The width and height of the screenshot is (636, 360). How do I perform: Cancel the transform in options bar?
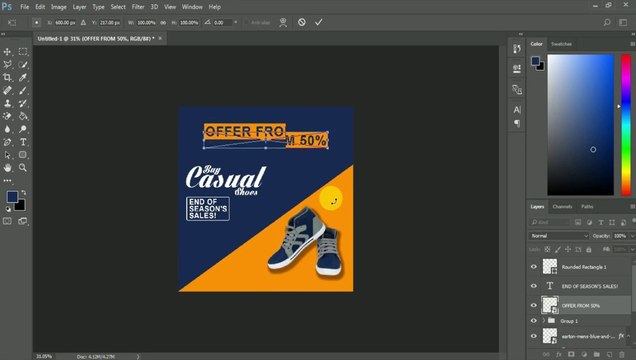click(x=302, y=22)
